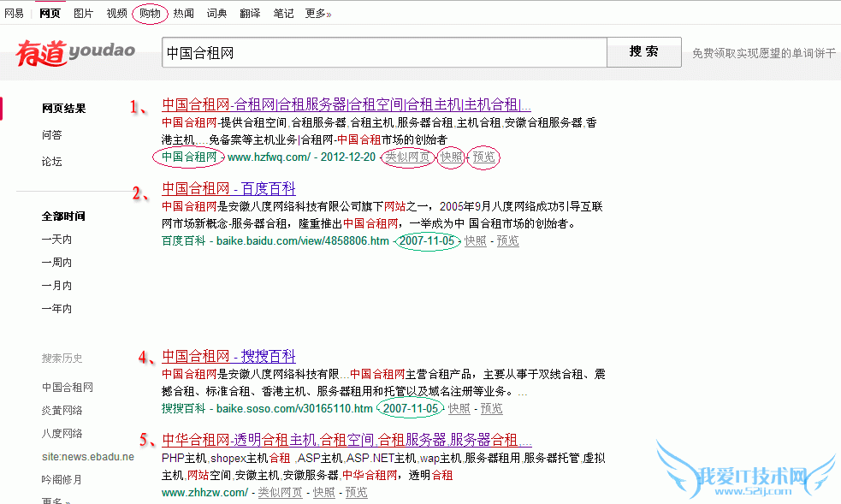
Task: Open 预览 for 搜搜百科 result
Action: click(x=491, y=408)
